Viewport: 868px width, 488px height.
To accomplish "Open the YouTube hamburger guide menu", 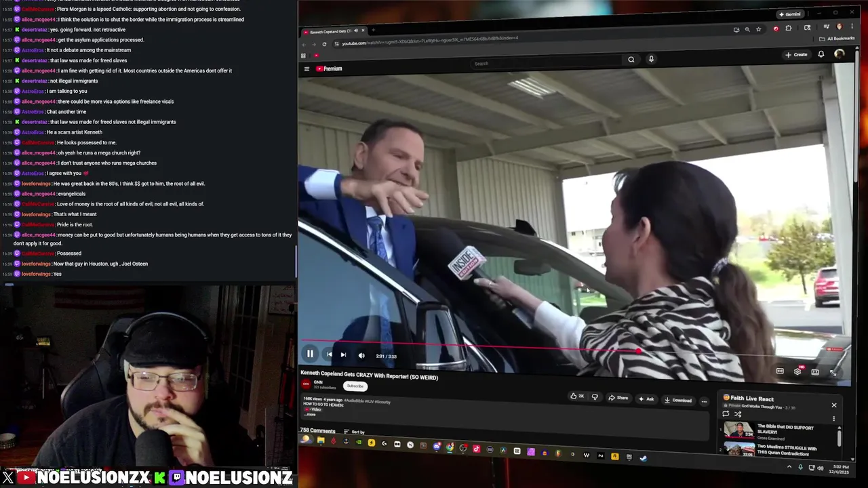I will [x=307, y=68].
